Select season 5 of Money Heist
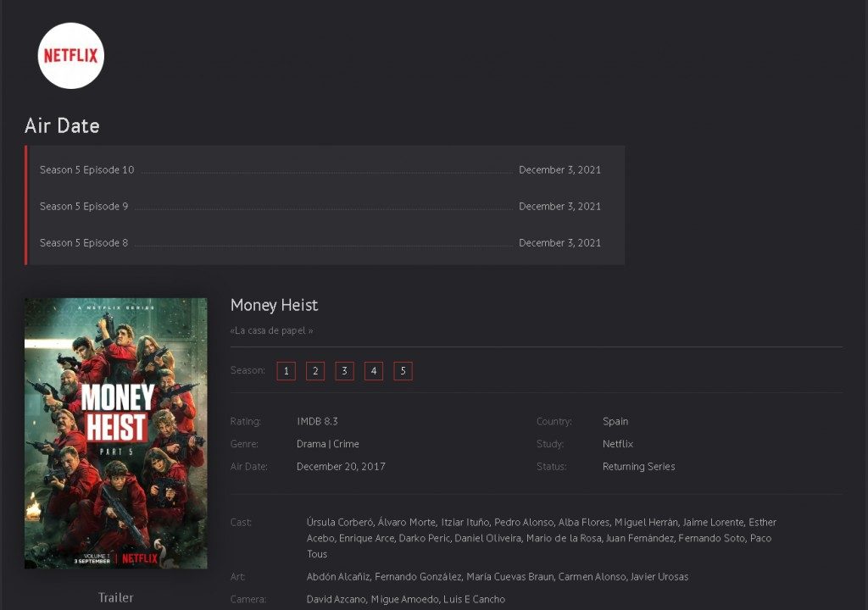Screen dimensions: 868x610 point(403,370)
